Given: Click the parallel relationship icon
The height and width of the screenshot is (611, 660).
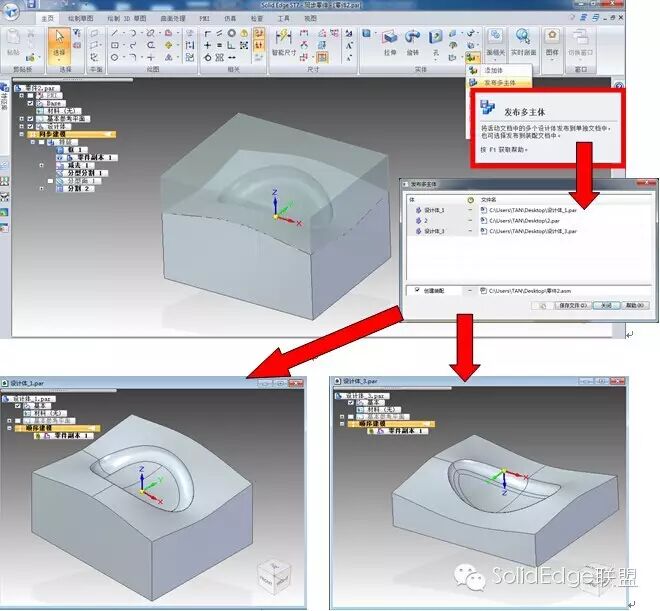Looking at the screenshot, I should click(219, 33).
